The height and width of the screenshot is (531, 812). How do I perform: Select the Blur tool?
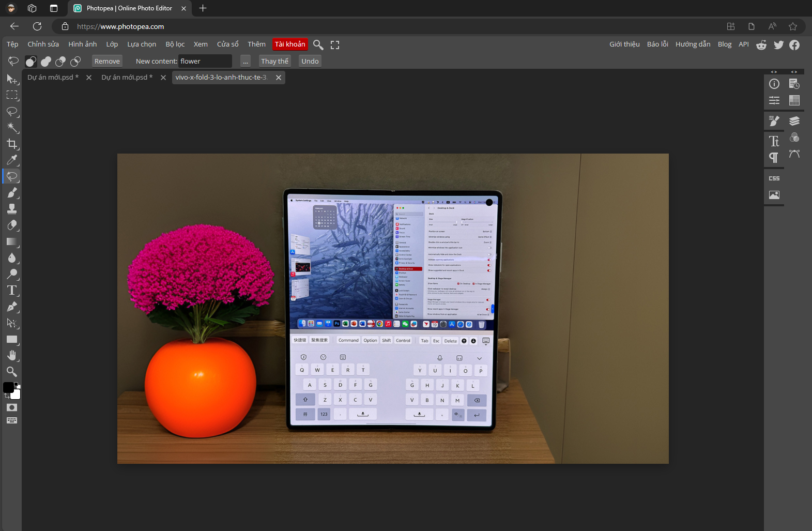12,258
